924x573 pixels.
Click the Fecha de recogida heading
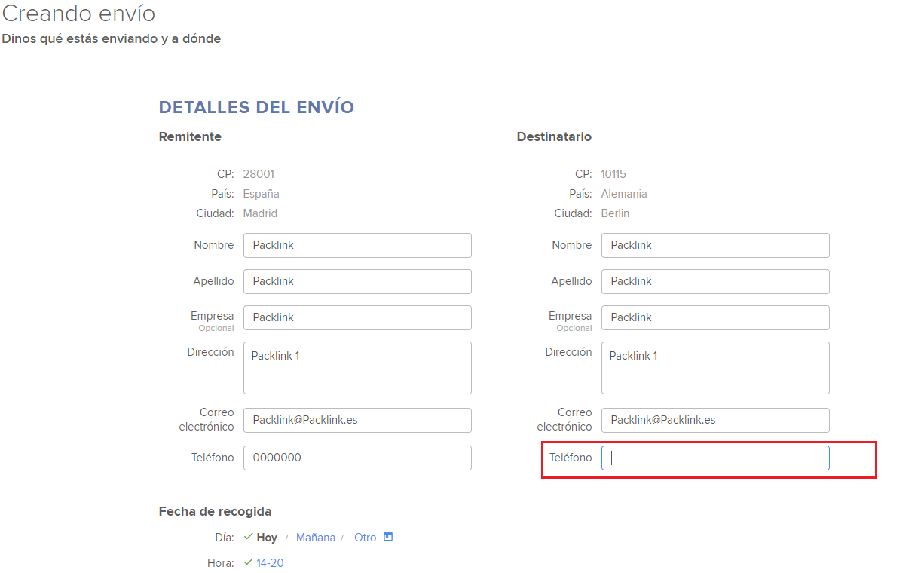(215, 511)
